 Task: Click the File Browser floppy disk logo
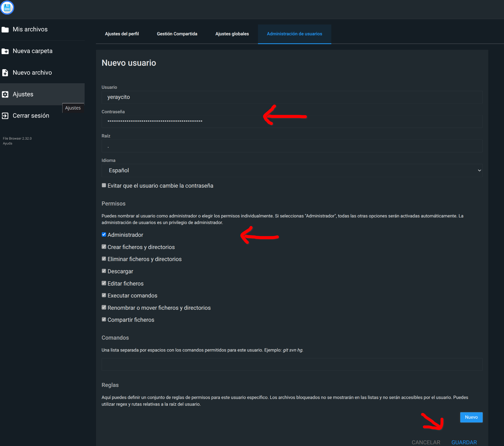[7, 8]
